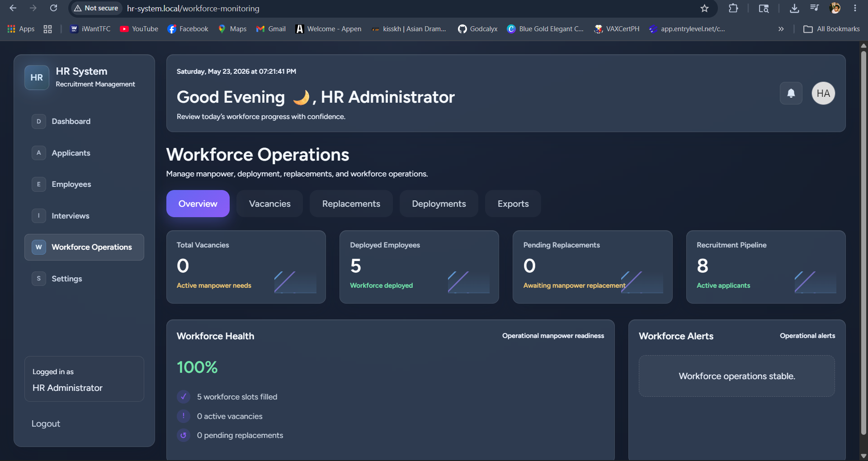Click the Pending Replacements card
The height and width of the screenshot is (461, 868).
tap(593, 267)
